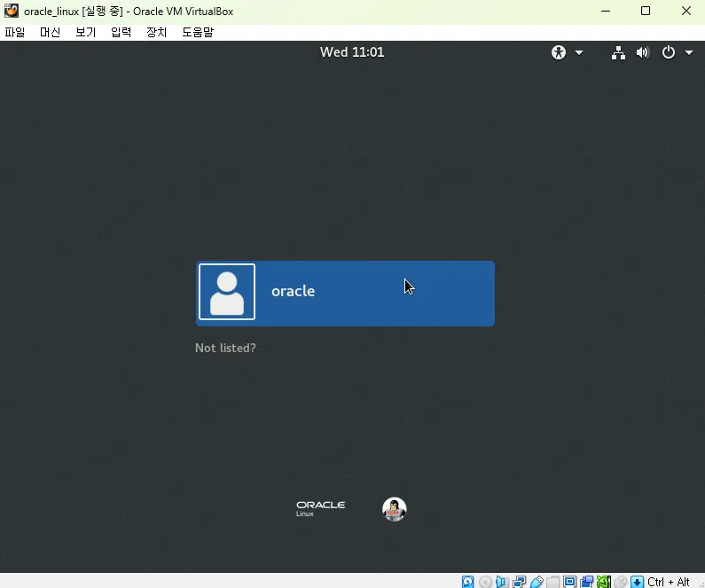The width and height of the screenshot is (705, 588).
Task: Click the wired network status icon
Action: click(x=618, y=52)
